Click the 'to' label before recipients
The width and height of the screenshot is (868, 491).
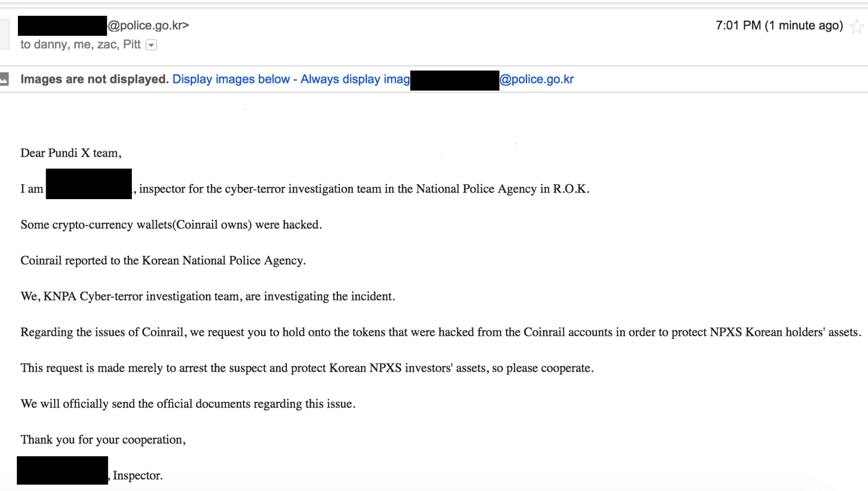26,44
